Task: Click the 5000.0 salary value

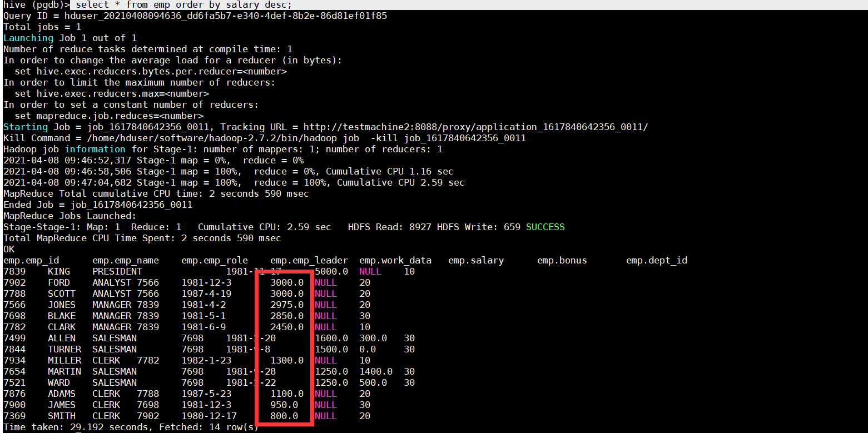Action: pos(331,271)
